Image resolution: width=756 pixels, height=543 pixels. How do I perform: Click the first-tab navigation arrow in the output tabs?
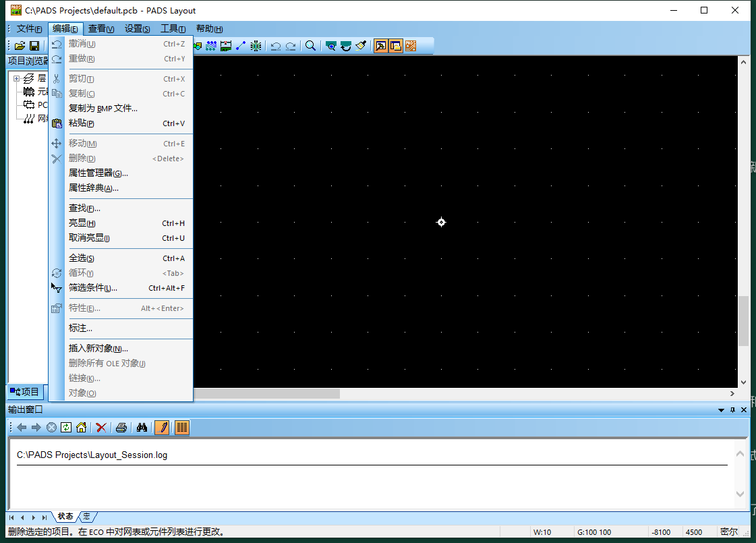click(x=11, y=517)
